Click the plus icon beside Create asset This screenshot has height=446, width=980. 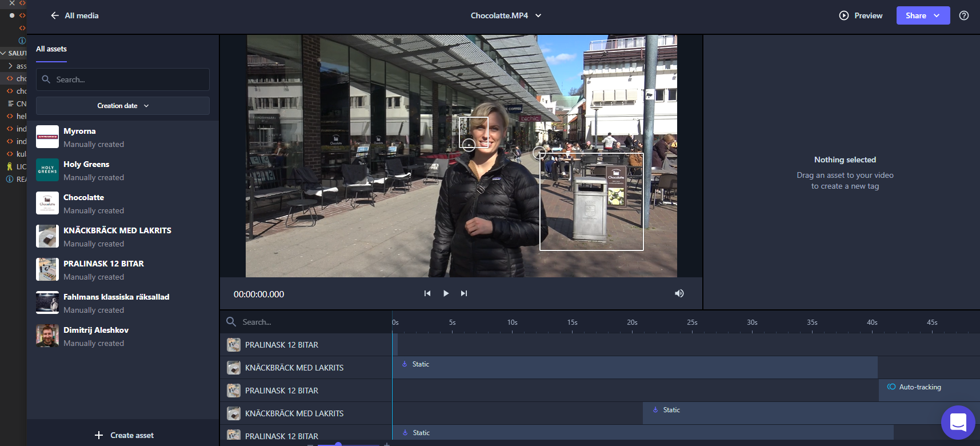coord(99,435)
